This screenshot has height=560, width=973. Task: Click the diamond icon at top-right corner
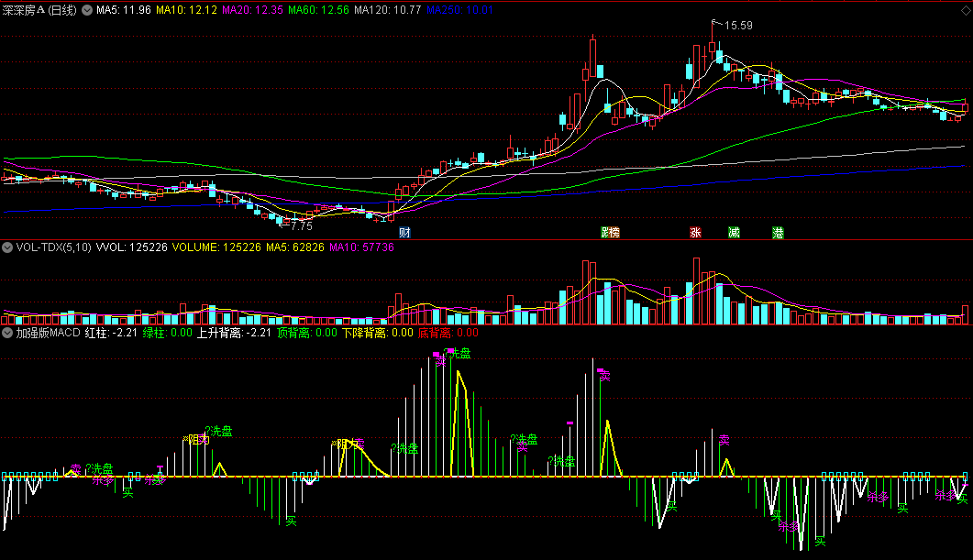(966, 11)
